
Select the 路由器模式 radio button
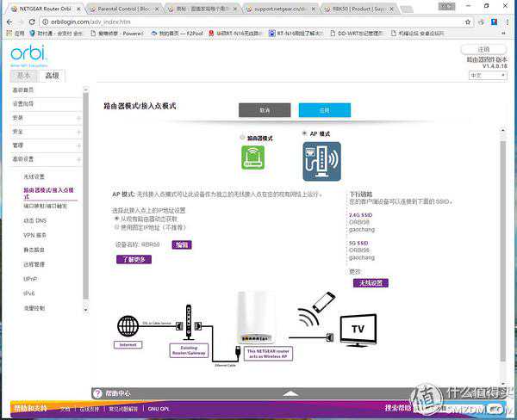[242, 138]
